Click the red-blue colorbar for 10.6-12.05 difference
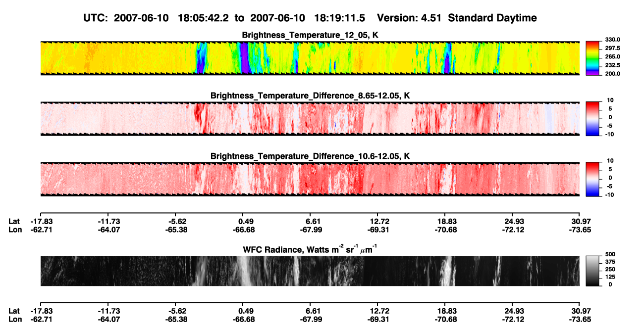The height and width of the screenshot is (330, 644). 593,179
